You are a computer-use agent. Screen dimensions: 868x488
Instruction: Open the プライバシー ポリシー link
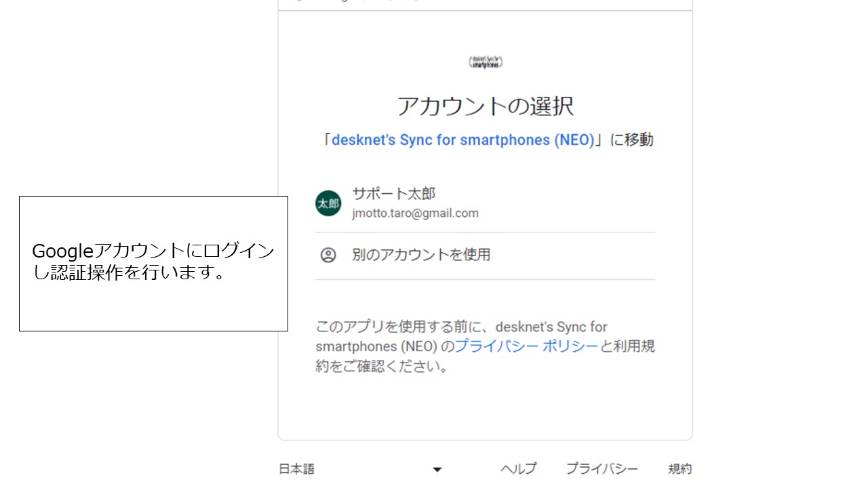coord(526,346)
